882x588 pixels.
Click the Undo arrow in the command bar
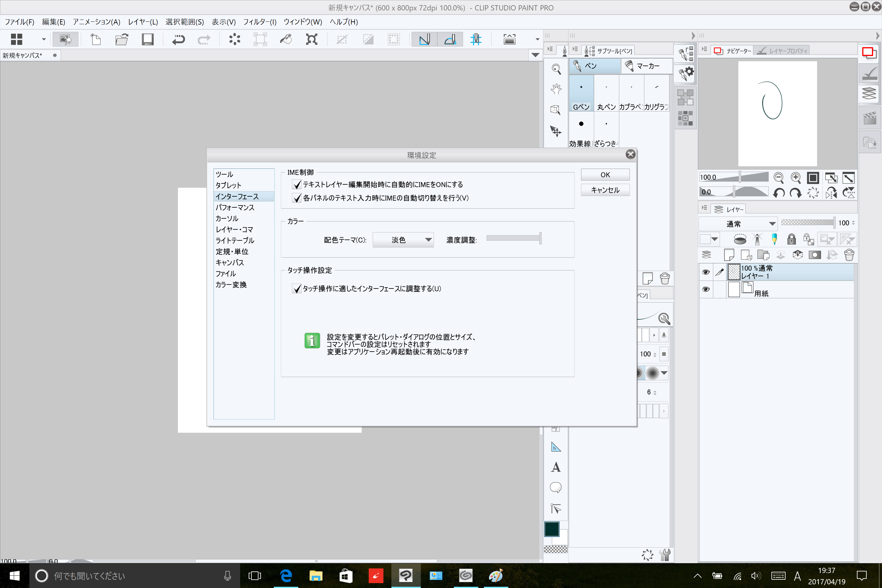tap(178, 40)
